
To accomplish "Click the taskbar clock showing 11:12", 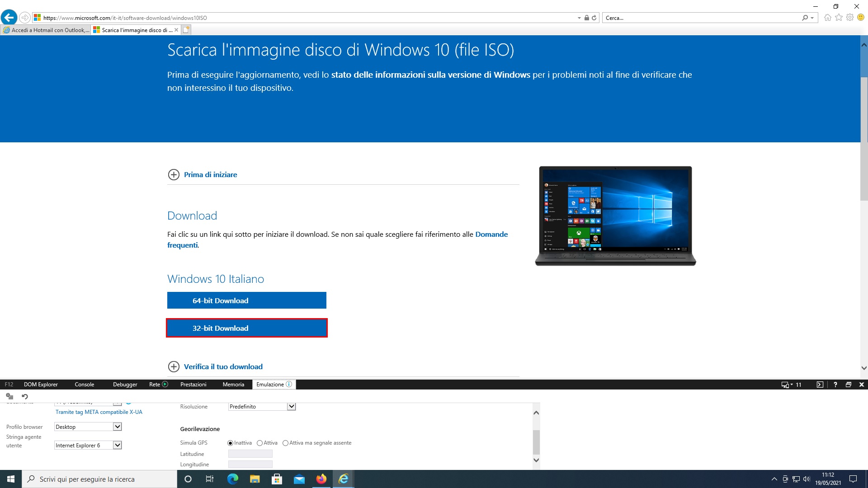I will tap(828, 479).
